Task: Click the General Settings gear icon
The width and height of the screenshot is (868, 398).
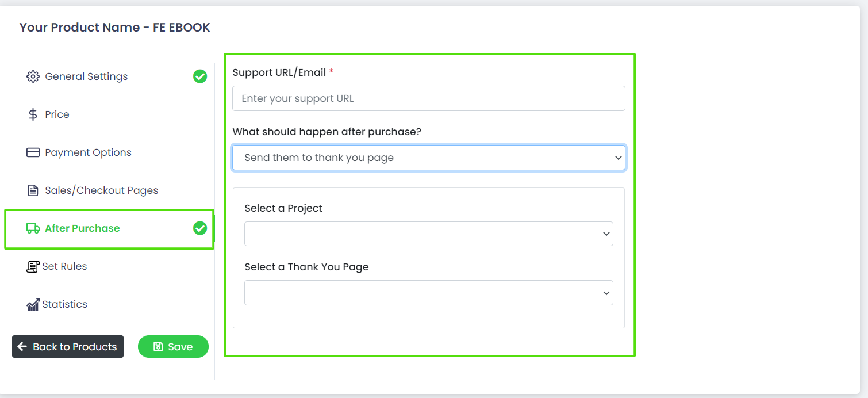Action: coord(33,76)
